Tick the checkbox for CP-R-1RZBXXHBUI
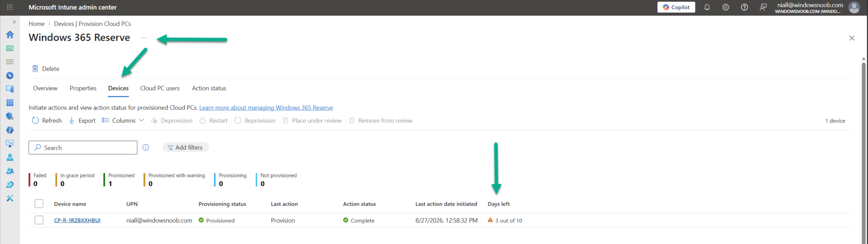This screenshot has height=244, width=868. (39, 220)
